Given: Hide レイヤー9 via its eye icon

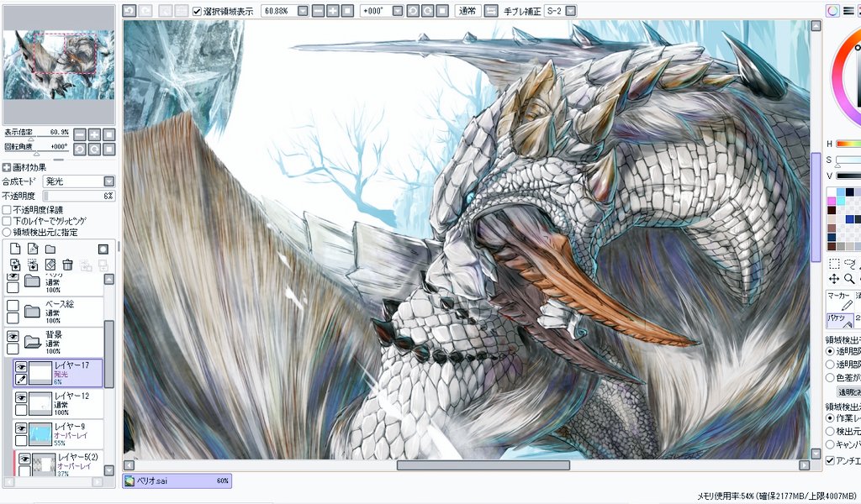Looking at the screenshot, I should click(x=21, y=428).
